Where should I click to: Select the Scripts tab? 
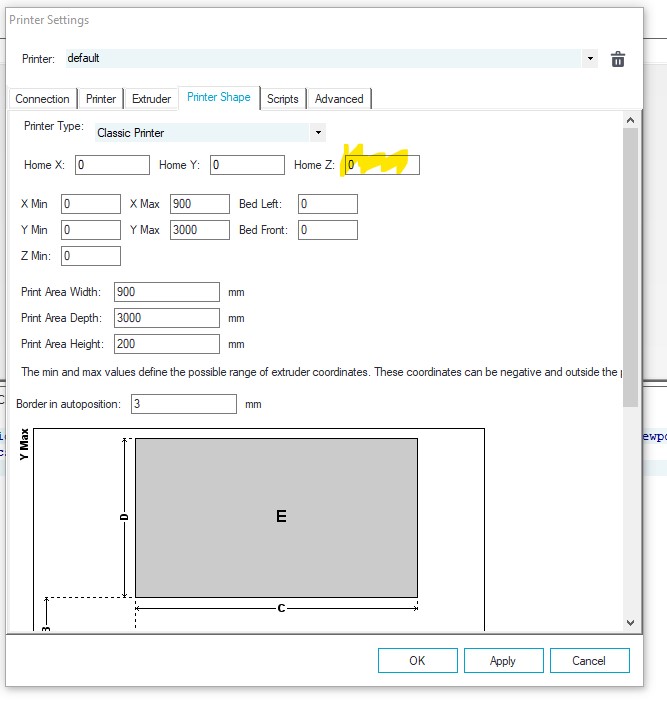283,99
